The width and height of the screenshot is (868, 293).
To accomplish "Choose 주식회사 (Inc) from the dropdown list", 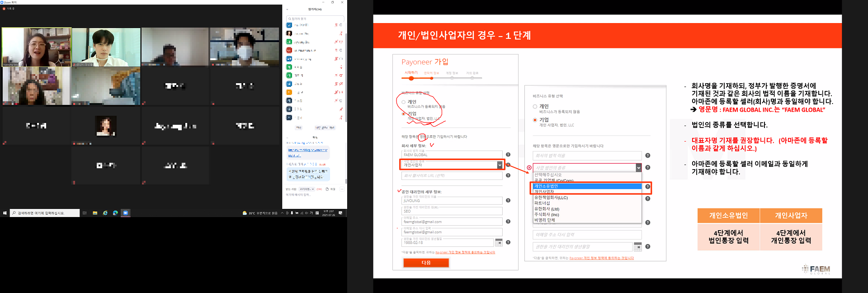I will [x=587, y=215].
